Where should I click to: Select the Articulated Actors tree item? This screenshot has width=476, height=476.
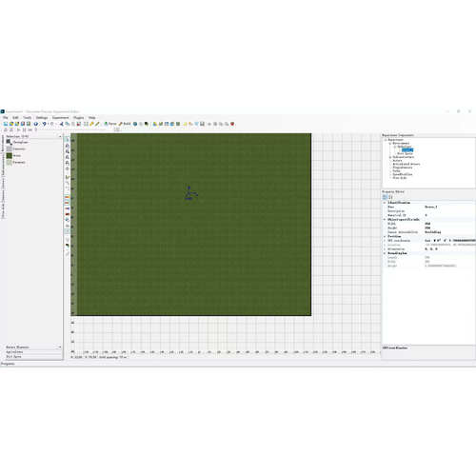pos(407,164)
